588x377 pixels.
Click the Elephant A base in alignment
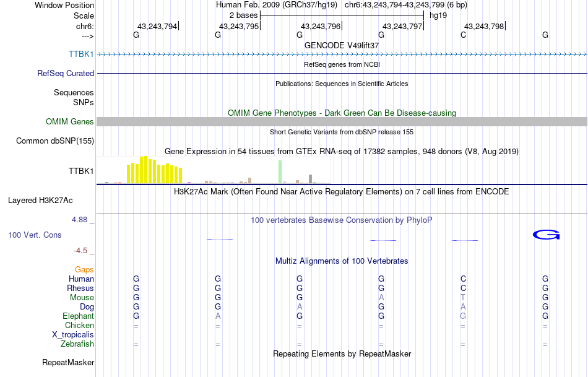coord(217,316)
